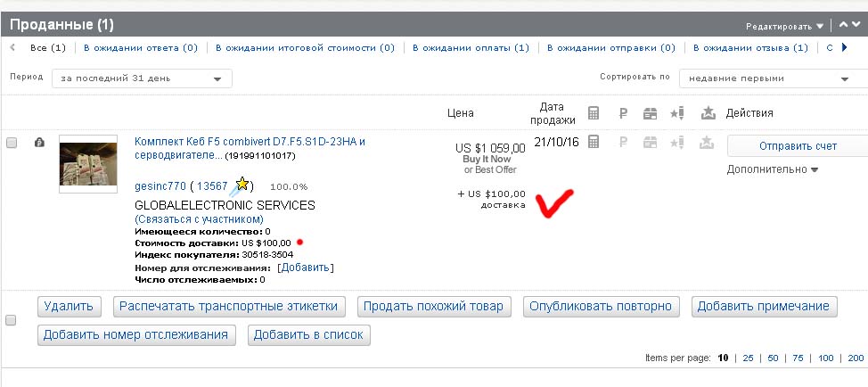
Task: Open the Редактировать menu in the header
Action: (779, 26)
